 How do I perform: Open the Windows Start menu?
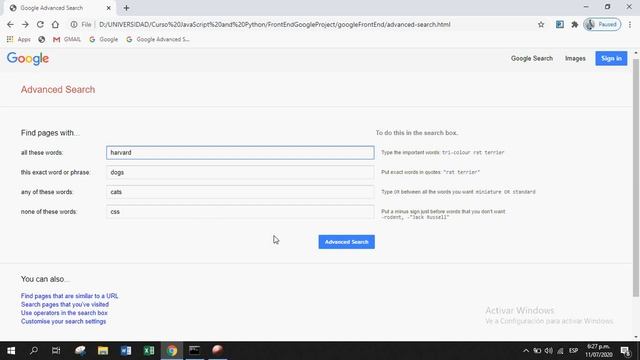click(11, 351)
